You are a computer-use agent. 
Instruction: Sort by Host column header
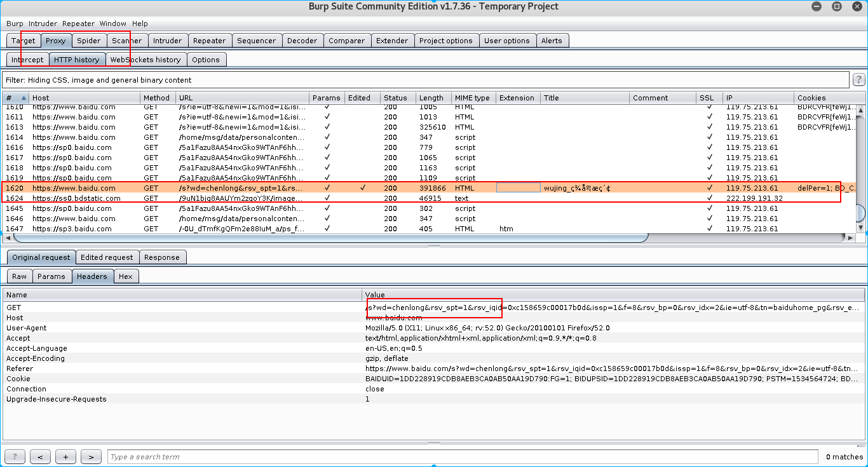coord(85,98)
